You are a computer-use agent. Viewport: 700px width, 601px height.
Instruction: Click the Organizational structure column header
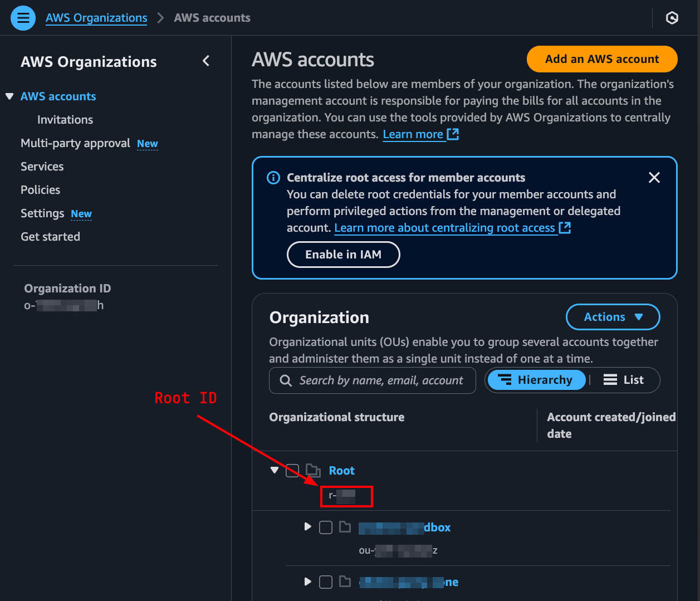[x=337, y=417]
